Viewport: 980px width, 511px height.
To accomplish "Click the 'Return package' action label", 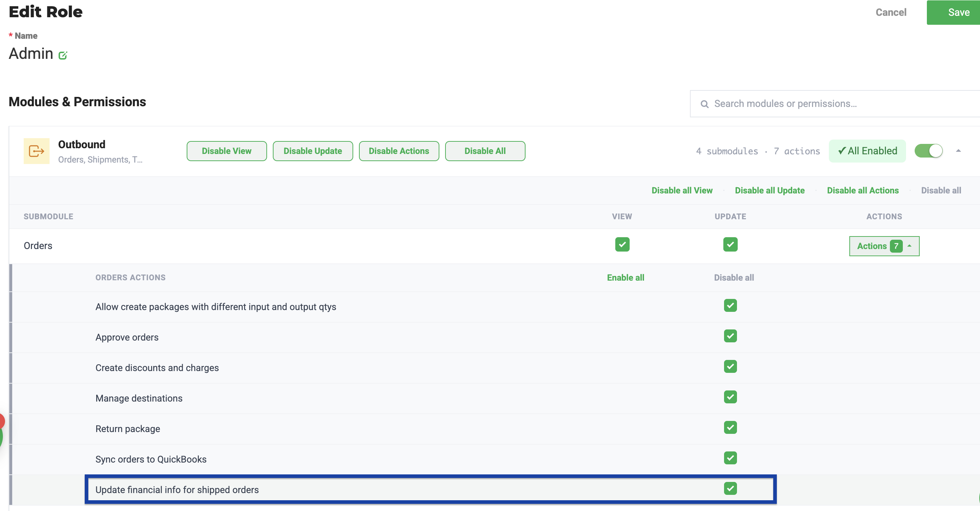I will point(128,429).
